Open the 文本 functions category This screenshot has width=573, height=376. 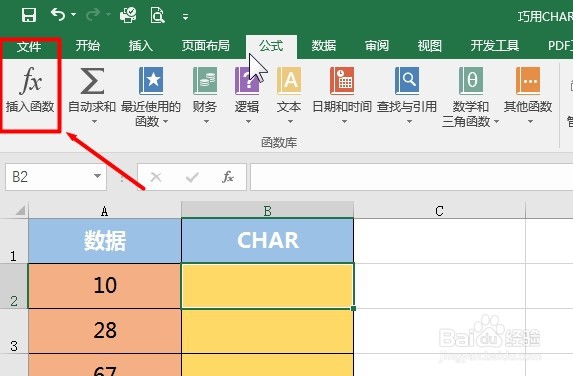(x=289, y=96)
